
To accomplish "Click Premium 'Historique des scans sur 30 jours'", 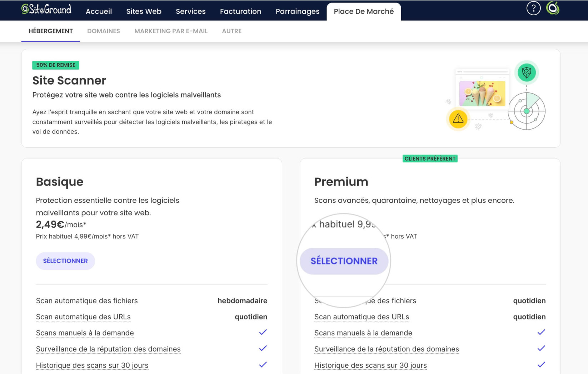I will [x=370, y=365].
